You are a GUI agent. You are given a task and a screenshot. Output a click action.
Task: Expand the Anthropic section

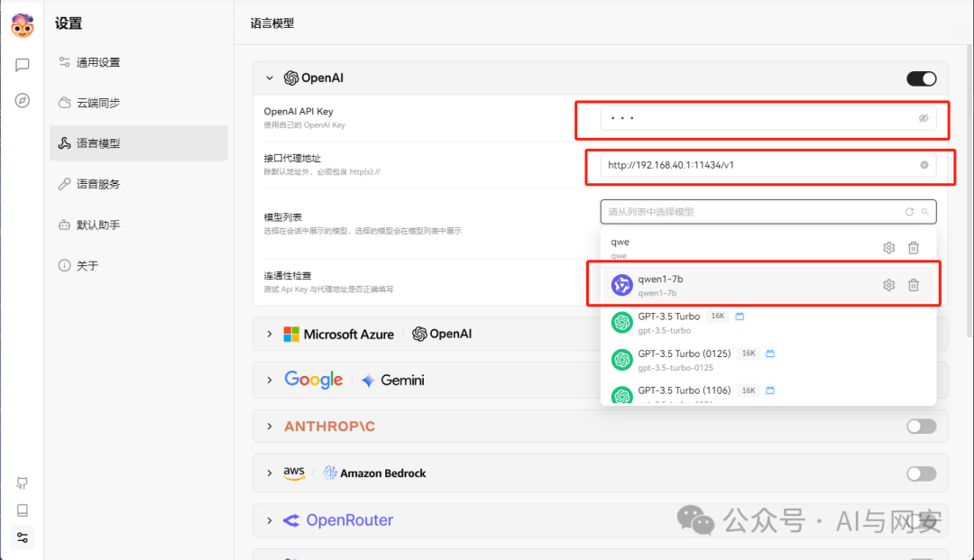(270, 427)
